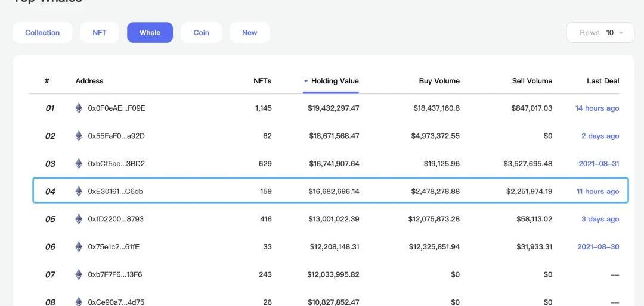Viewport: 644px width, 306px height.
Task: Click Ethereum icon beside 0xE30161...C6db
Action: coord(79,191)
